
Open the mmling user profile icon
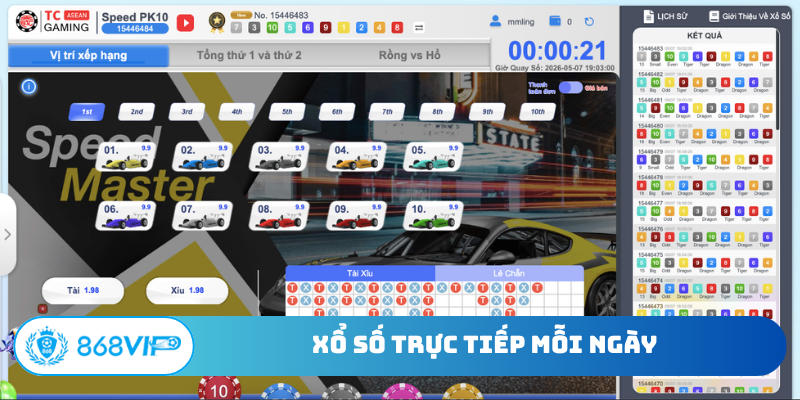click(495, 21)
